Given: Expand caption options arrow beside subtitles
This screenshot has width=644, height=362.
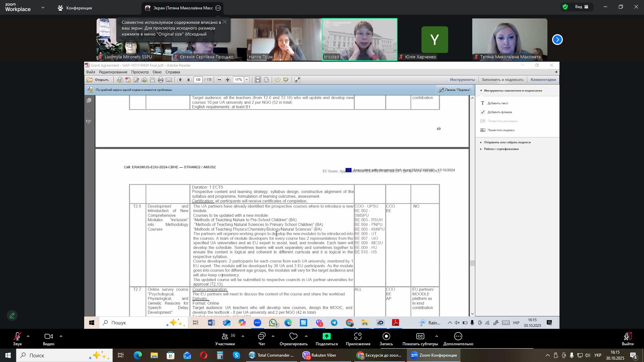Looking at the screenshot, I should (x=436, y=336).
